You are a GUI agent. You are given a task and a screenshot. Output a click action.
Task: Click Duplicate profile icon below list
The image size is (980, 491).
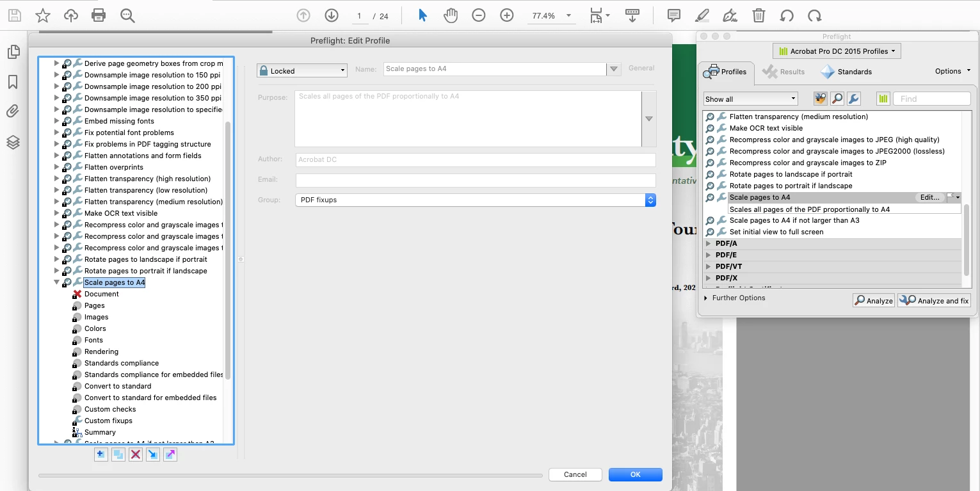[118, 455]
